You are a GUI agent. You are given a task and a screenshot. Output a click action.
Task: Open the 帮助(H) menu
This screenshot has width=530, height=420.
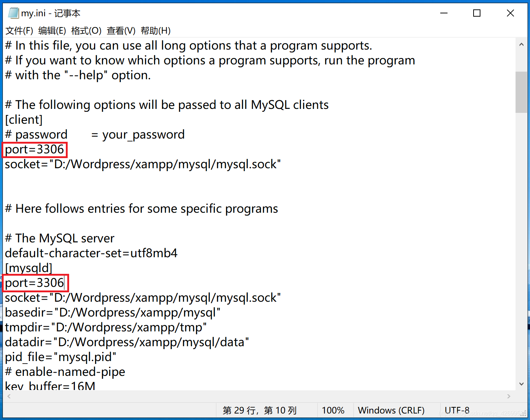click(156, 31)
